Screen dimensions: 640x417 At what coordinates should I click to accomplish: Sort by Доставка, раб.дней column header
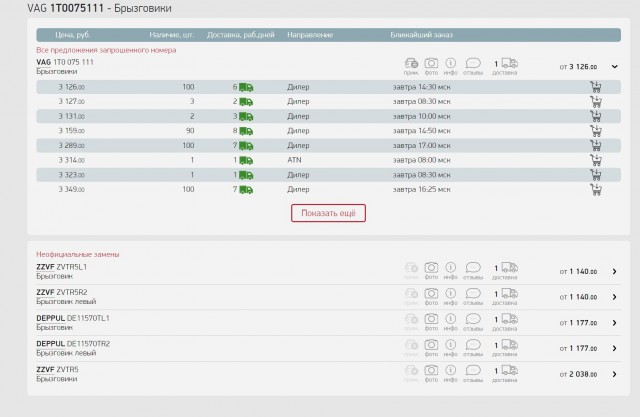pyautogui.click(x=240, y=35)
